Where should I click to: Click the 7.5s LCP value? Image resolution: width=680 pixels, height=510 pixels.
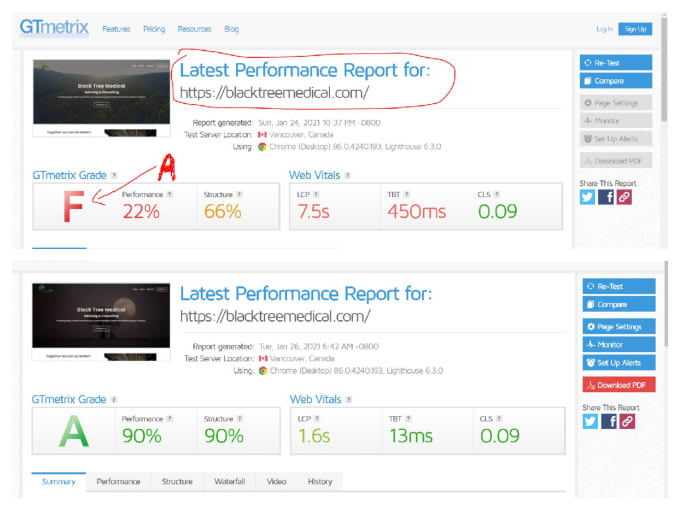314,212
